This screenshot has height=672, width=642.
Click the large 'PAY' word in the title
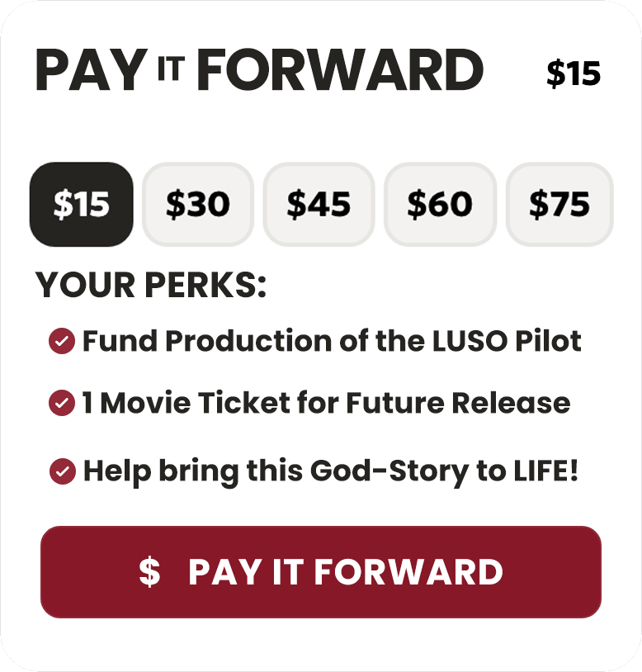[x=90, y=71]
